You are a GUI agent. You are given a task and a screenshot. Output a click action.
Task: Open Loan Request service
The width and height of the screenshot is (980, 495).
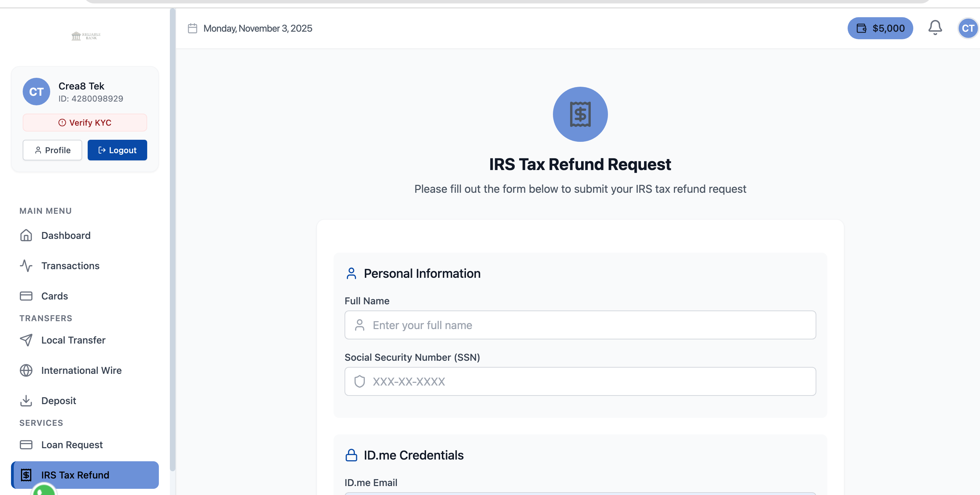72,445
